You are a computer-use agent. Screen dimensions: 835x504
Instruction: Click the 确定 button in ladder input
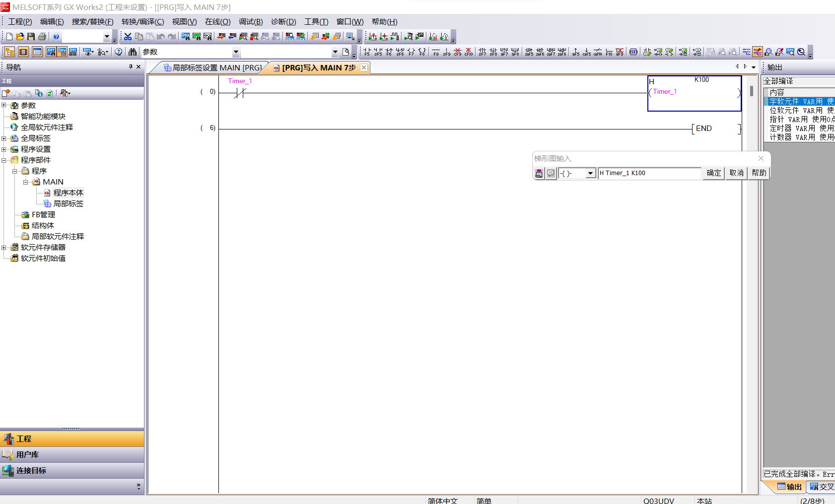(713, 173)
